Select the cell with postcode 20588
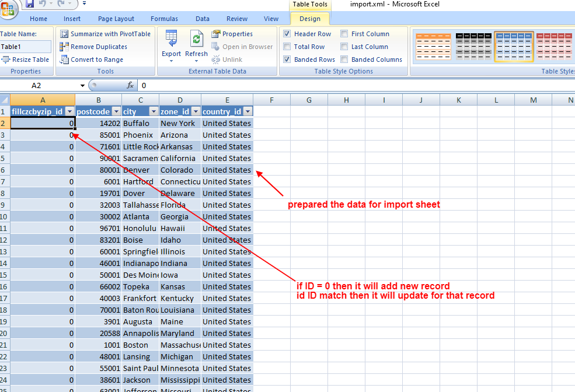Viewport: 575px width, 392px height. (x=98, y=334)
